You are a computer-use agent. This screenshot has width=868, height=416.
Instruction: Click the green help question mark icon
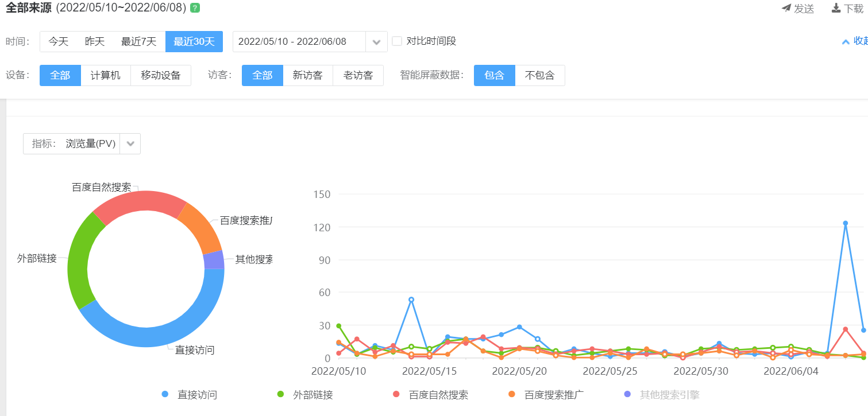[x=195, y=8]
